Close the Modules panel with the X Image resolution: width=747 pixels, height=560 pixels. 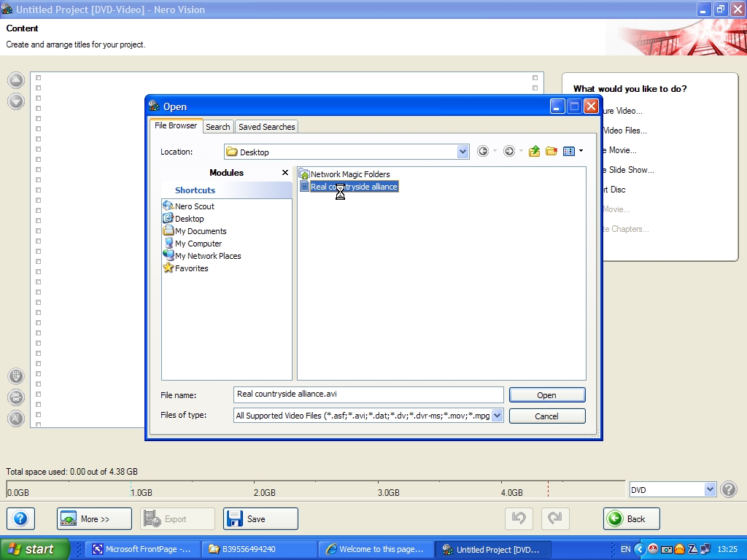pos(285,173)
